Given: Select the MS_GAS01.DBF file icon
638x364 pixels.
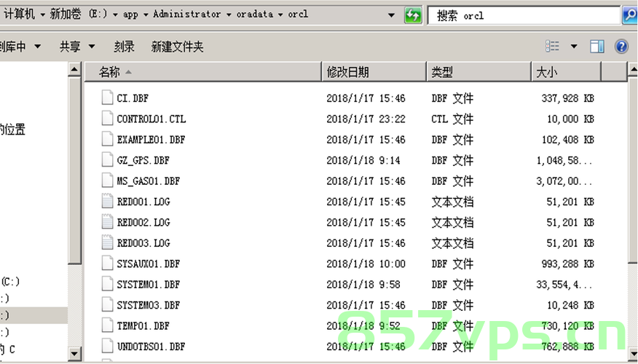Looking at the screenshot, I should click(x=107, y=181).
